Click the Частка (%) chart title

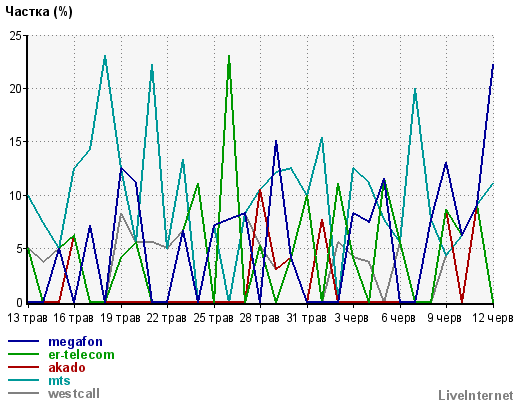point(39,12)
